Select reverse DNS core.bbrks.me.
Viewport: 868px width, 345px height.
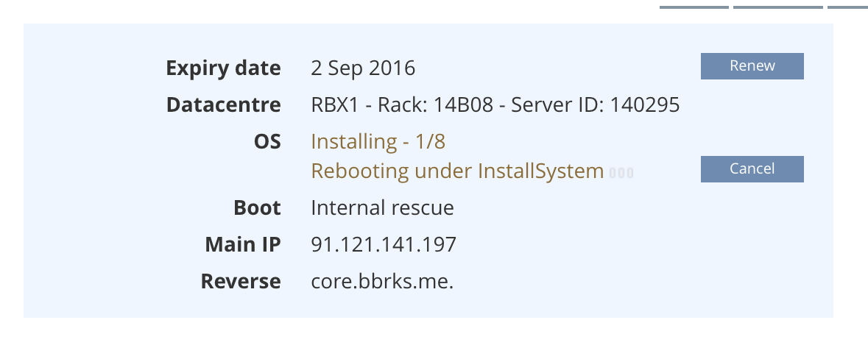tap(382, 282)
